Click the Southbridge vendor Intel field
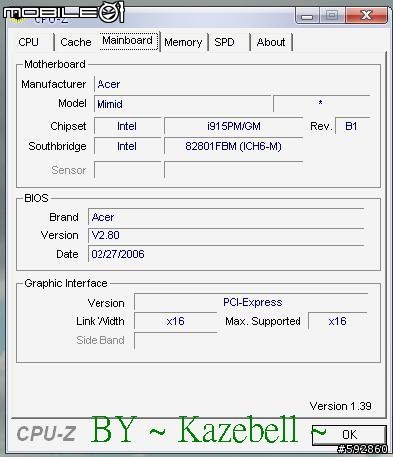The image size is (393, 457). pos(127,146)
